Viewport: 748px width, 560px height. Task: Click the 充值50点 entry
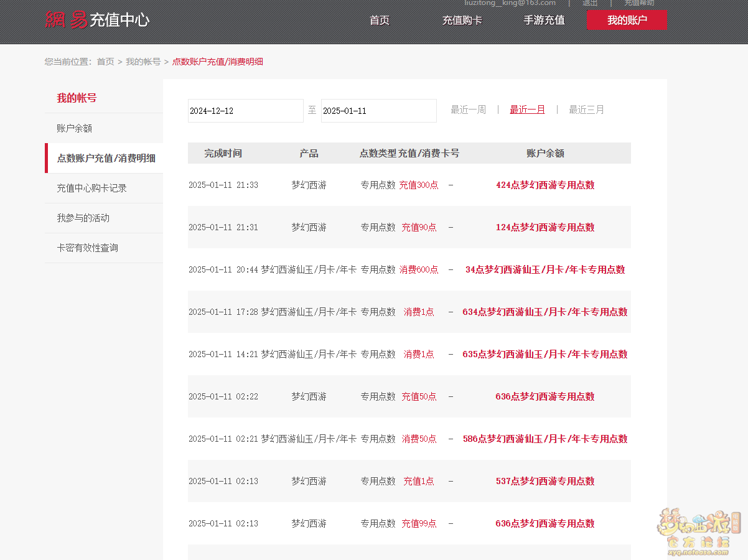[419, 396]
